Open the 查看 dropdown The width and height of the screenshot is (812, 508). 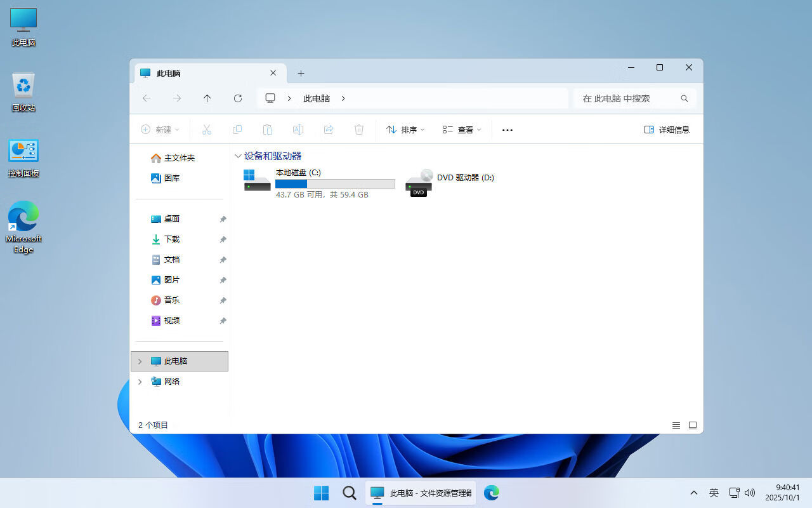[x=461, y=130]
